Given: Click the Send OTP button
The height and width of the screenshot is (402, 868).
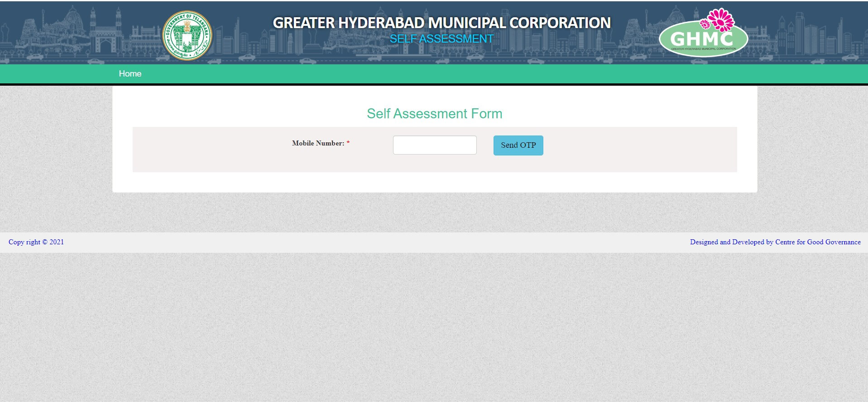Looking at the screenshot, I should coord(518,145).
